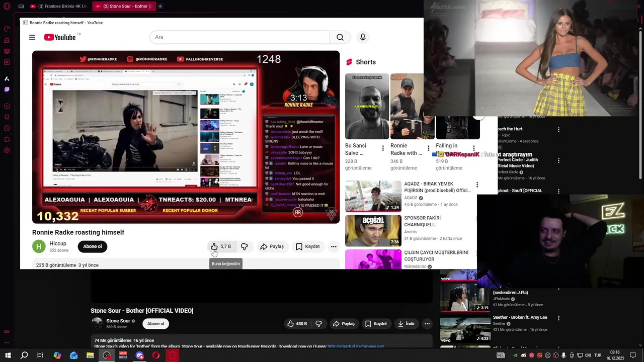This screenshot has width=644, height=362.
Task: Dislike the Stone Sour Bother video
Action: point(318,324)
